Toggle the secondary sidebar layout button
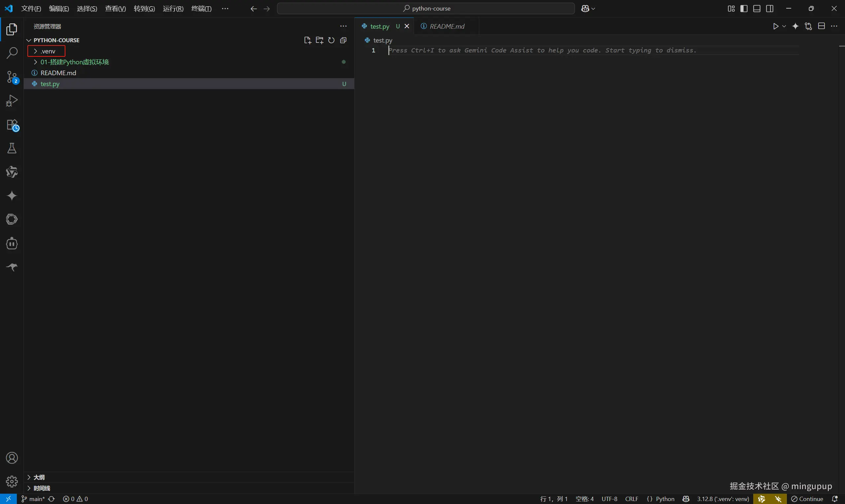Screen dimensions: 845x504 point(769,9)
